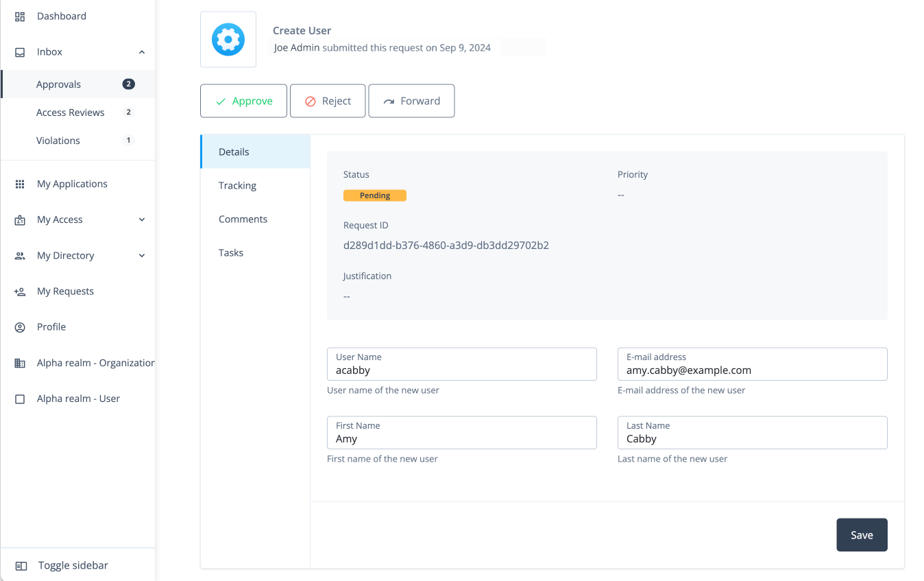Click the My Directory people icon
This screenshot has height=581, width=924.
(20, 256)
